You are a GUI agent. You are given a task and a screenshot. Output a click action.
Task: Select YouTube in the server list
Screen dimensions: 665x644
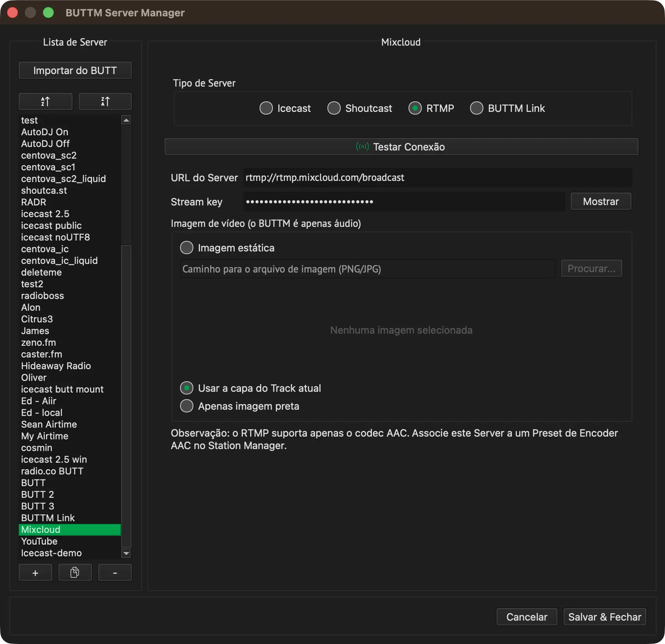pyautogui.click(x=70, y=541)
